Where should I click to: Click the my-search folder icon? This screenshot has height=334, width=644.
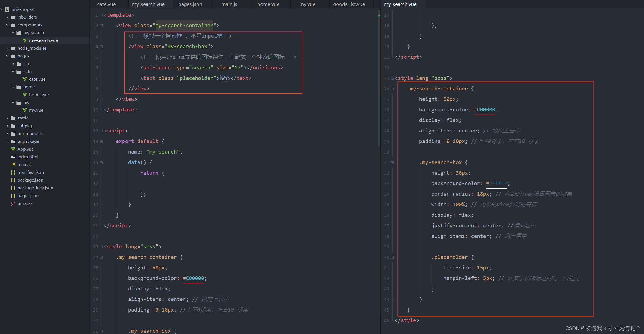pyautogui.click(x=19, y=32)
